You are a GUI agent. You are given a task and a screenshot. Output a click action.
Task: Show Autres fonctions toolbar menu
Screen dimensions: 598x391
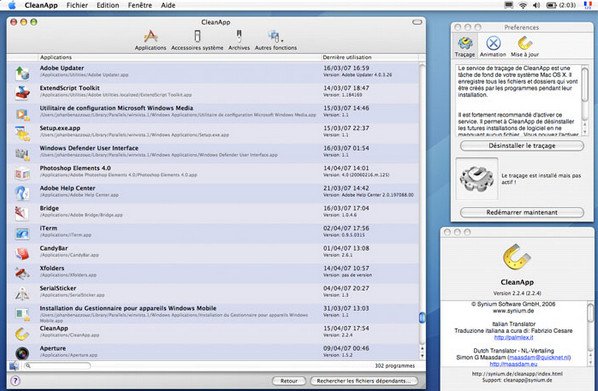(x=275, y=40)
